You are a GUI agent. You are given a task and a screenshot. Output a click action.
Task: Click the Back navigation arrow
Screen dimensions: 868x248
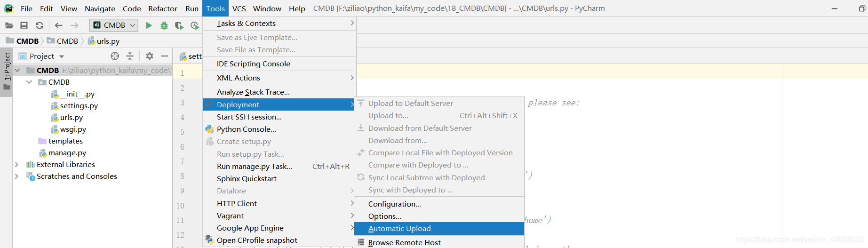point(58,25)
